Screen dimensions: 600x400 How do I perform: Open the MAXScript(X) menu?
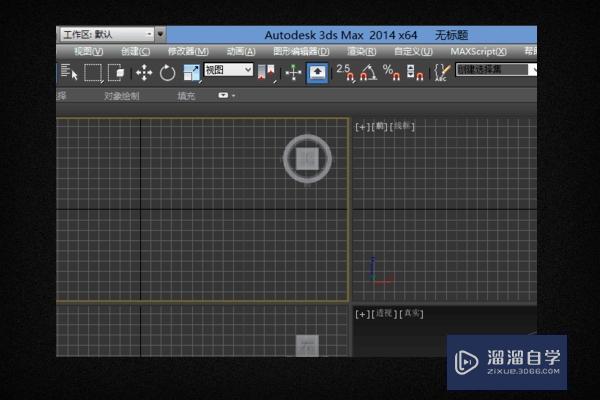click(478, 51)
